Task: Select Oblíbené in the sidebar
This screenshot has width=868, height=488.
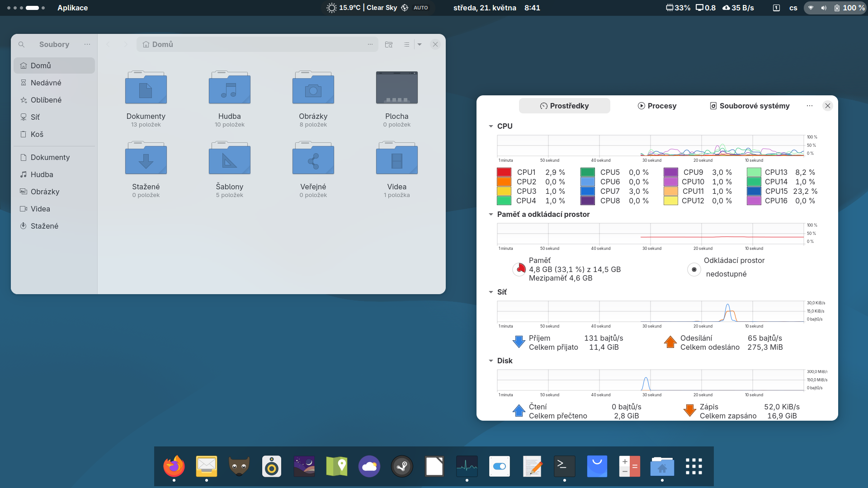Action: [x=54, y=100]
